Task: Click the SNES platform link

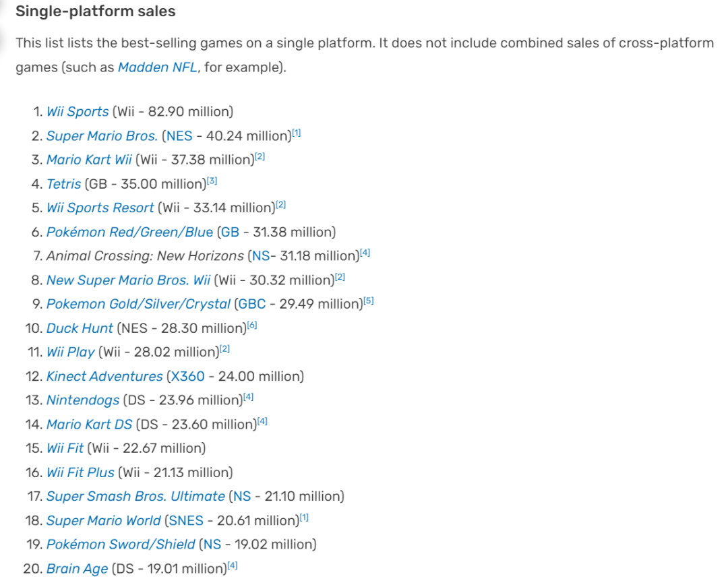Action: 185,521
